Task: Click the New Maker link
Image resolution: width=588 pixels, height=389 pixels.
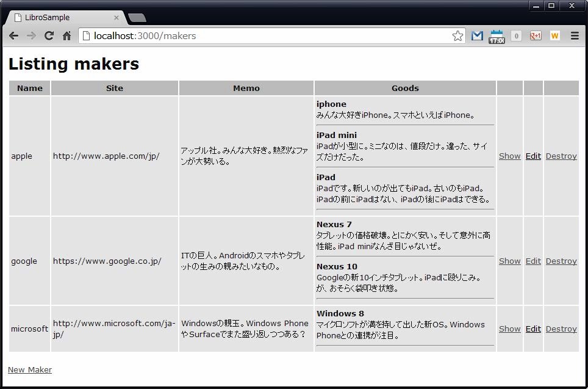Action: [x=30, y=369]
